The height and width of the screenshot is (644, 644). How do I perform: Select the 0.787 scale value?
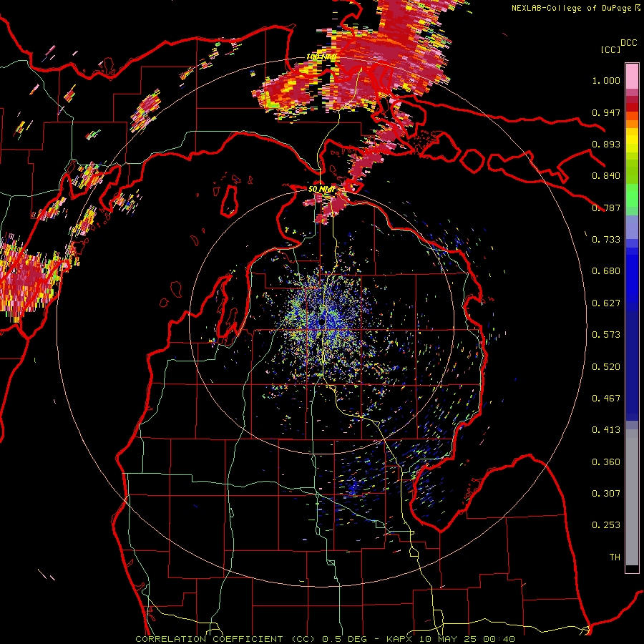click(606, 208)
